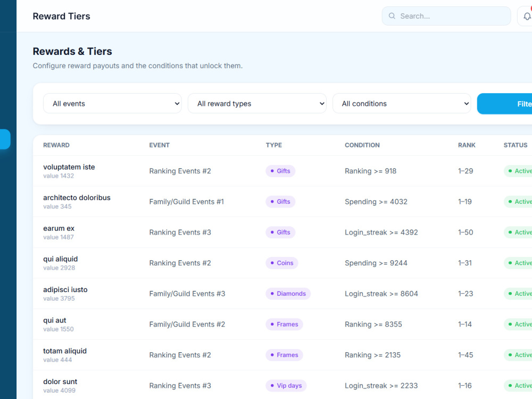
Task: Click value 3795 subtext
Action: 59,298
